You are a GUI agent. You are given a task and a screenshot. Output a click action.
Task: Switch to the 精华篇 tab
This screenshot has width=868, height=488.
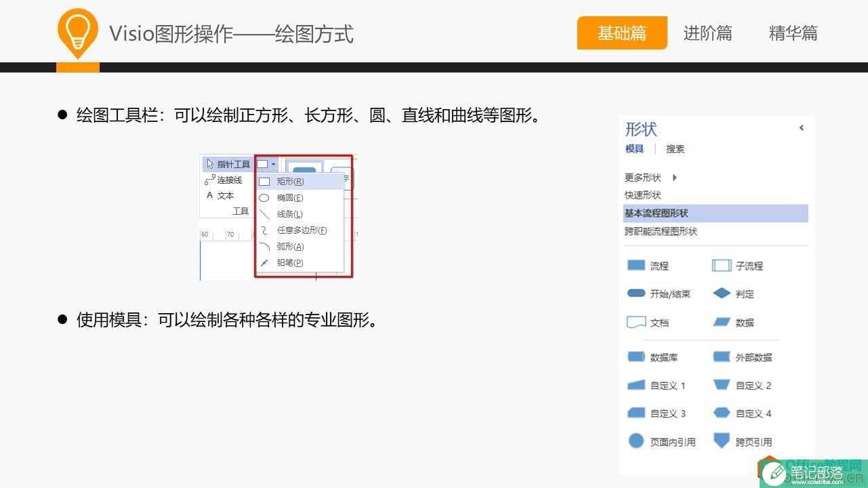click(x=793, y=33)
